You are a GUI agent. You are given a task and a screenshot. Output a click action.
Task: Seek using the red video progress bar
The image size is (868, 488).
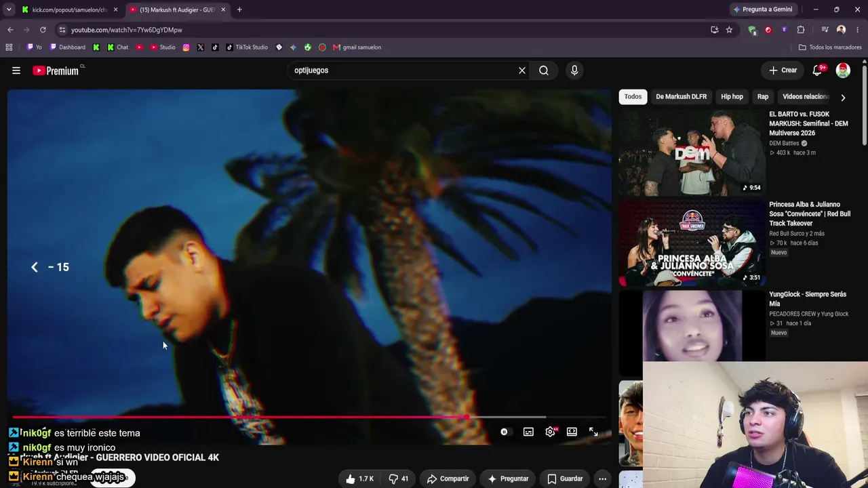(309, 417)
